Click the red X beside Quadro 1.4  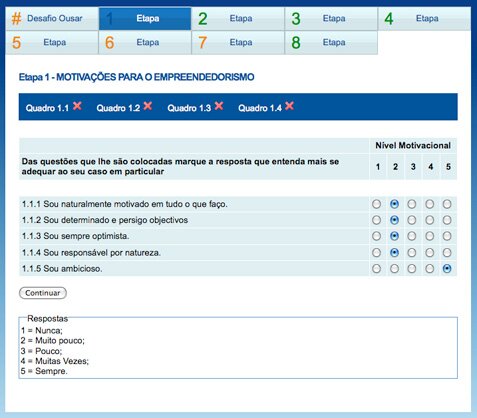tap(289, 106)
